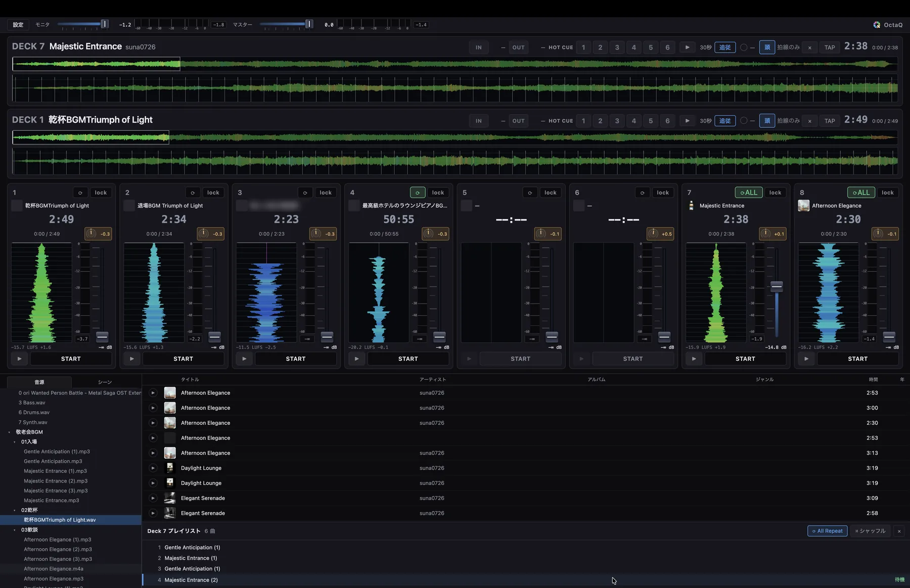
Task: Sort by the タイトル column header
Action: click(x=190, y=379)
